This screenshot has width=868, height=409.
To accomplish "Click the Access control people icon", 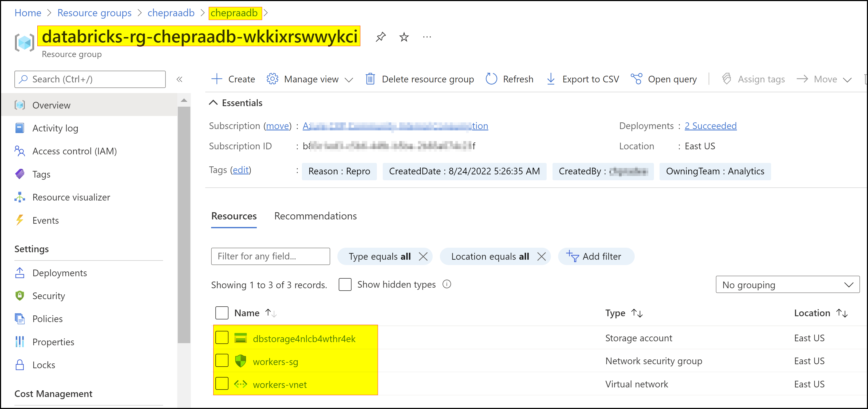I will tap(20, 151).
